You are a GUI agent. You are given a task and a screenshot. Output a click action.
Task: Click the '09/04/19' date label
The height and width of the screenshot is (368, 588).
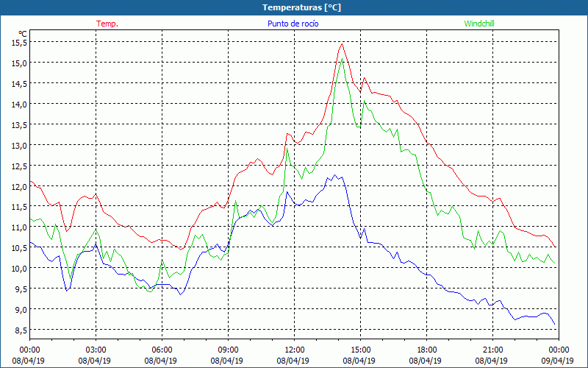(x=557, y=361)
